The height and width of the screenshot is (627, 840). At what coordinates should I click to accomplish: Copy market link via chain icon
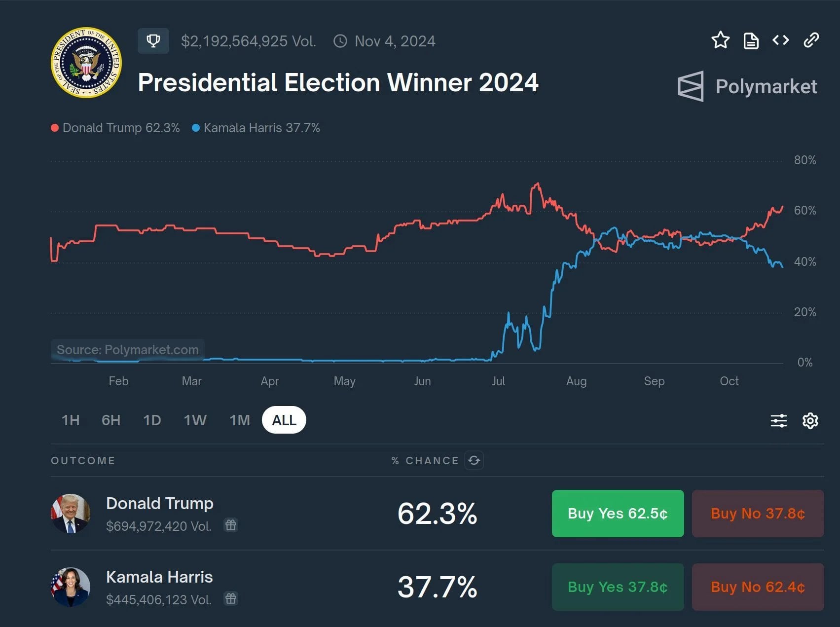tap(811, 40)
